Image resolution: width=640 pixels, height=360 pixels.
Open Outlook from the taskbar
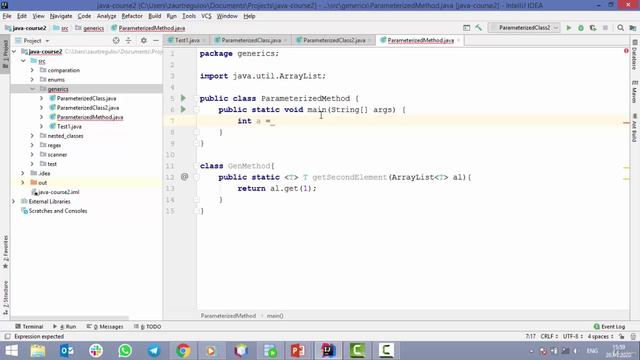click(67, 351)
